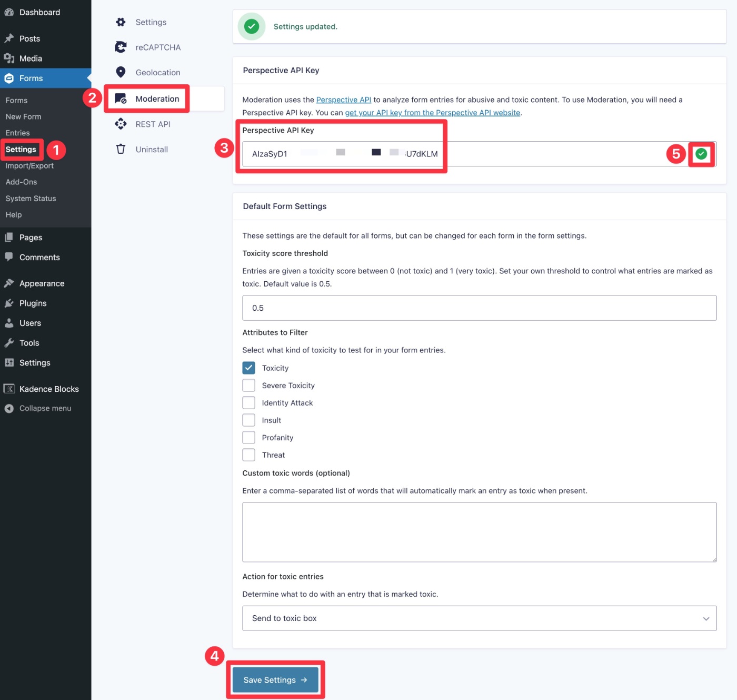Screen dimensions: 737x700
Task: Click the Pages icon in sidebar
Action: (9, 238)
